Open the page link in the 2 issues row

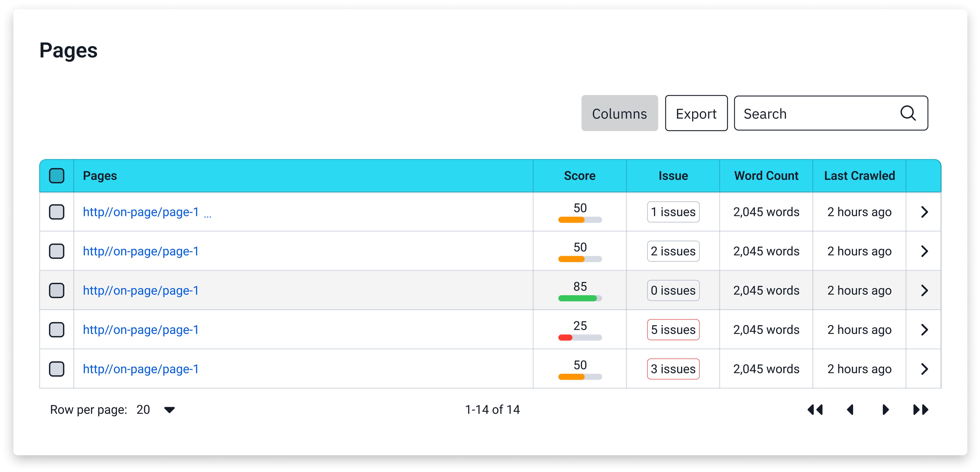141,251
